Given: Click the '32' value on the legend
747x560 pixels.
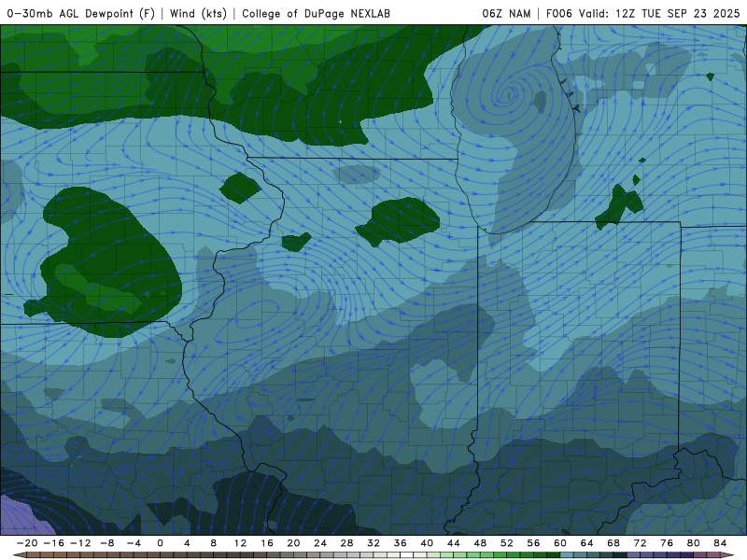Looking at the screenshot, I should [x=373, y=543].
